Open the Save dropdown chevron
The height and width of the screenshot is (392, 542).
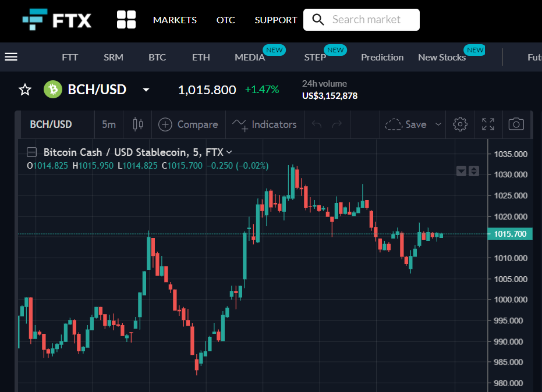tap(438, 124)
